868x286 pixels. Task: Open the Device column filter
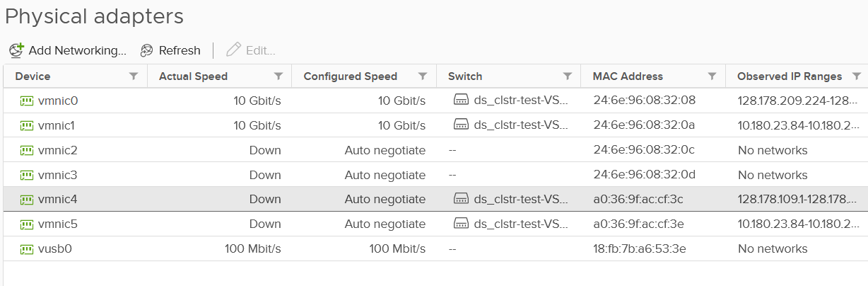coord(134,76)
